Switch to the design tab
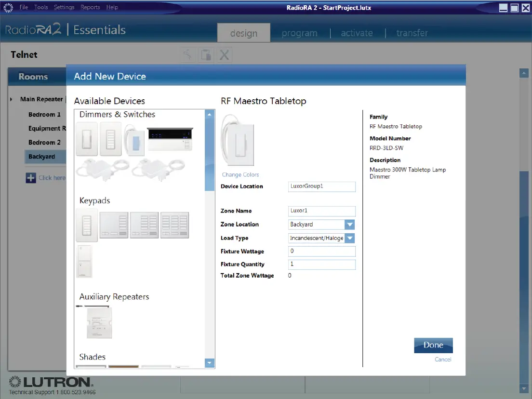The image size is (532, 399). pyautogui.click(x=244, y=33)
